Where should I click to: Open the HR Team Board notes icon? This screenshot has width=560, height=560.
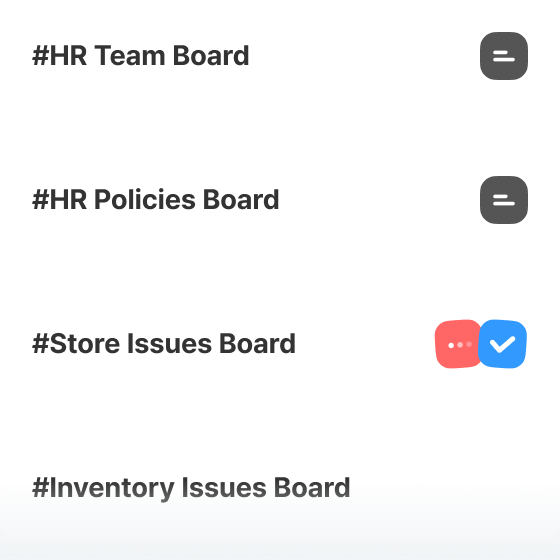click(504, 56)
